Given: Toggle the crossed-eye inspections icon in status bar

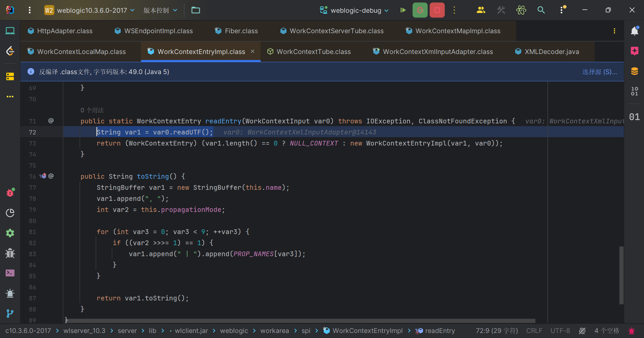Looking at the screenshot, I should coord(582,331).
